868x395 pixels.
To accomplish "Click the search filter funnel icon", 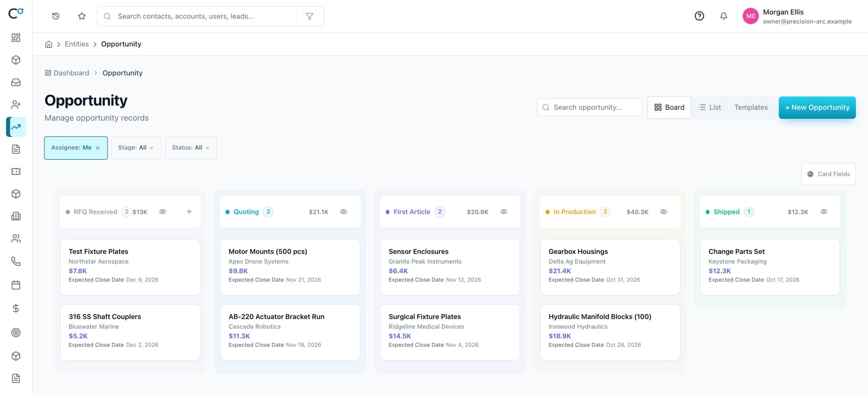I will coord(310,16).
